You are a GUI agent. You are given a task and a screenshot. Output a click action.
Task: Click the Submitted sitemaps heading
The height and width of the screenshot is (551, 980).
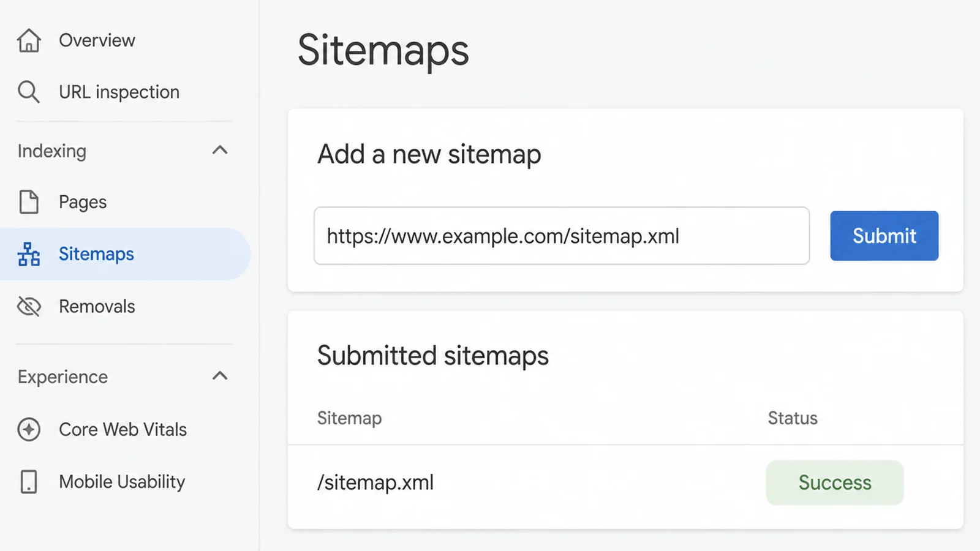433,356
